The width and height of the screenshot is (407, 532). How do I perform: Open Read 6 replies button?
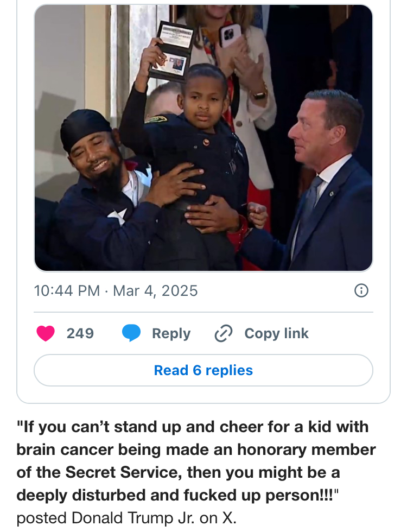(203, 370)
